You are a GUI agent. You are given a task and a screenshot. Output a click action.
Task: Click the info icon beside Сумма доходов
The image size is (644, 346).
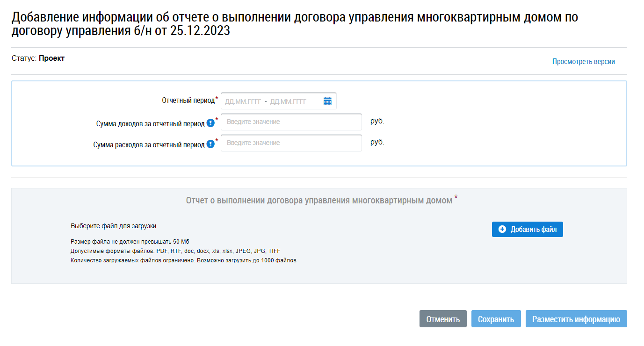click(210, 123)
